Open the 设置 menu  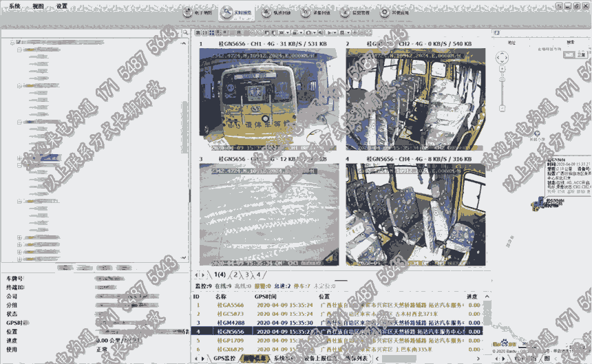[61, 6]
